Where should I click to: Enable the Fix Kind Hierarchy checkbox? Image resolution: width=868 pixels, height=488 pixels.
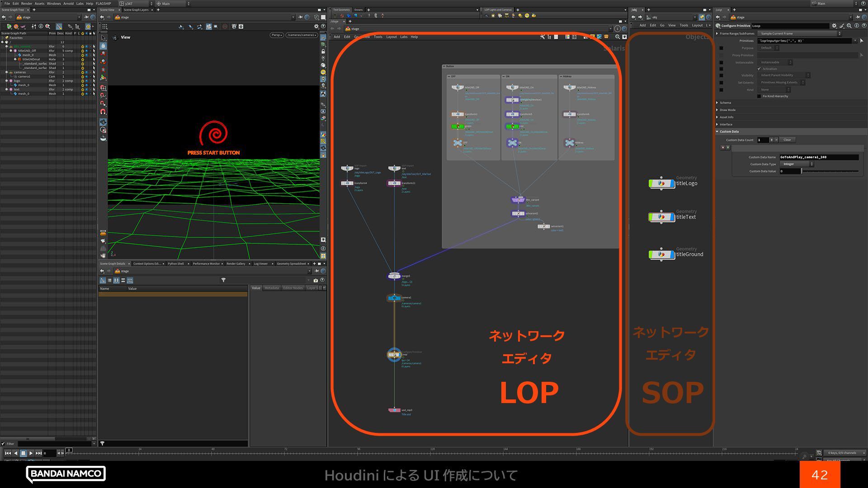pos(759,96)
